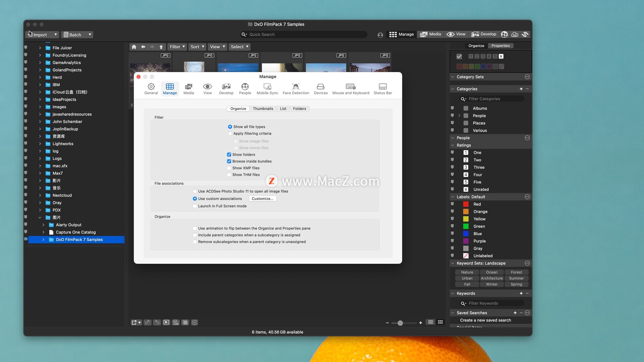Screen dimensions: 644x362
Task: Uncheck Show folders checkbox
Action: [229, 155]
